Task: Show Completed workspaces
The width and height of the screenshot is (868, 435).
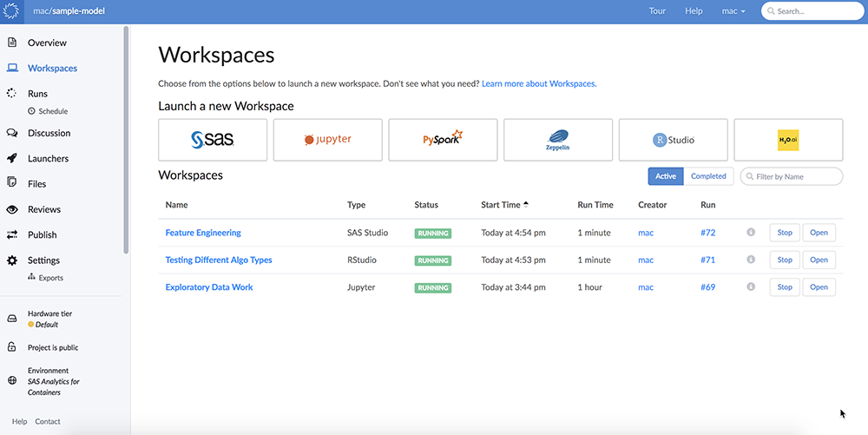Action: point(708,176)
